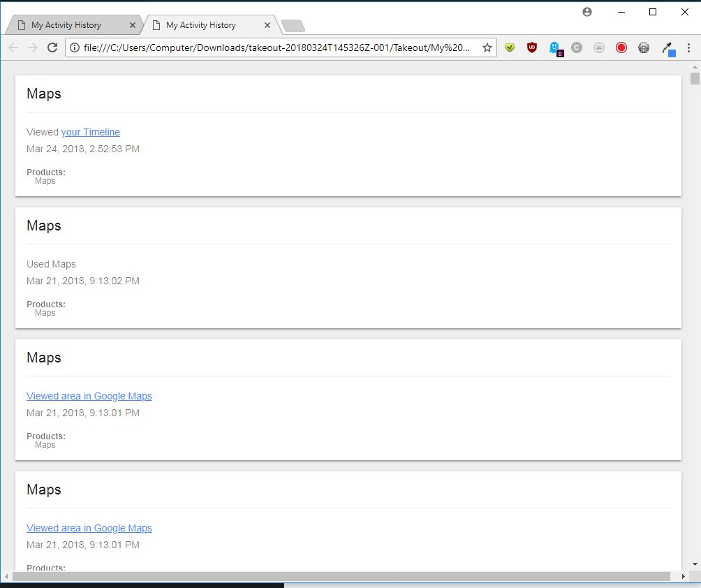Switch to first My Activity History tab

(74, 25)
